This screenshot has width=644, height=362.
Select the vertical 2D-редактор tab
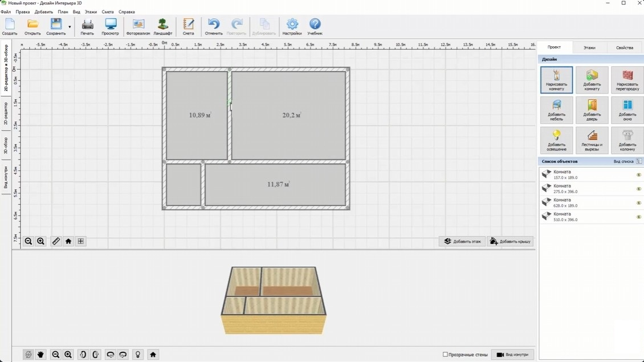pos(6,113)
